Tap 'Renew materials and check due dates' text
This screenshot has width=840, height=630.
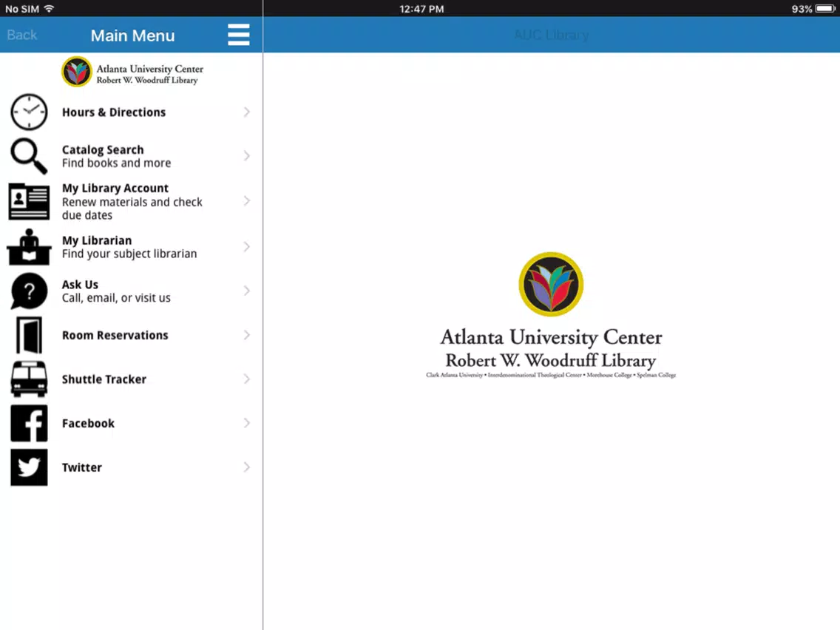[132, 209]
